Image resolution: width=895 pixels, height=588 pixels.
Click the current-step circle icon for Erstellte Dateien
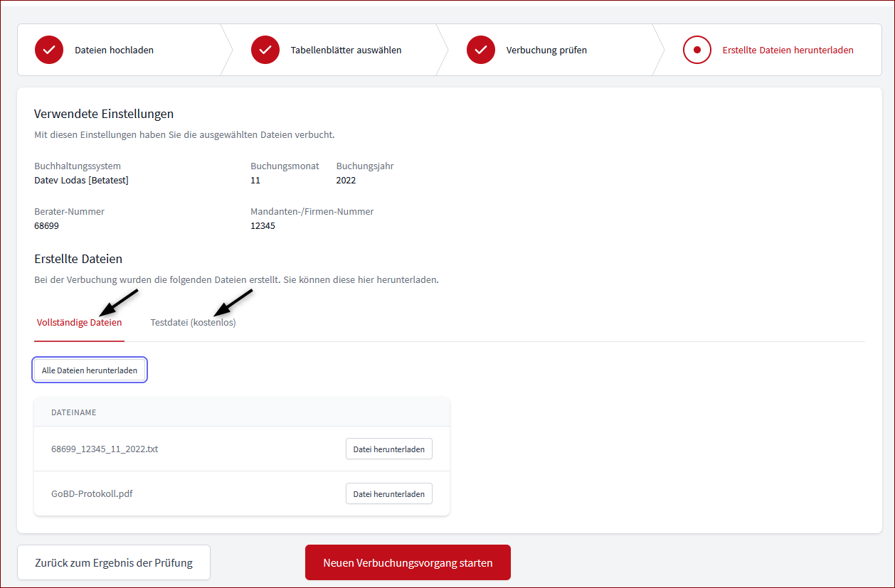click(697, 50)
